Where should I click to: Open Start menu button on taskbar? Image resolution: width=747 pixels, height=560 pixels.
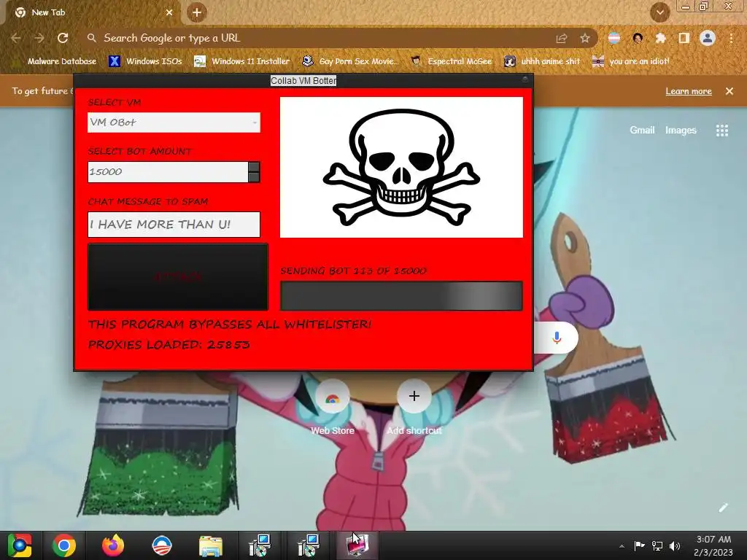click(x=20, y=545)
